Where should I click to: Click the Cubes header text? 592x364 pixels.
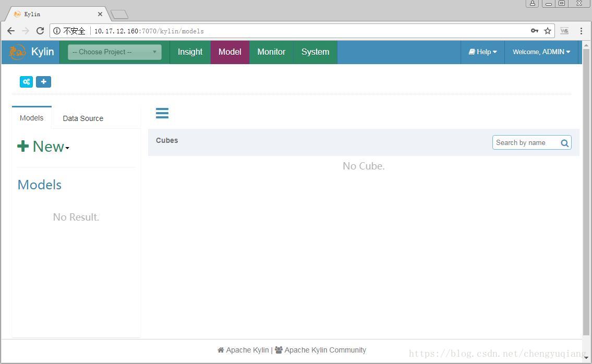[167, 140]
